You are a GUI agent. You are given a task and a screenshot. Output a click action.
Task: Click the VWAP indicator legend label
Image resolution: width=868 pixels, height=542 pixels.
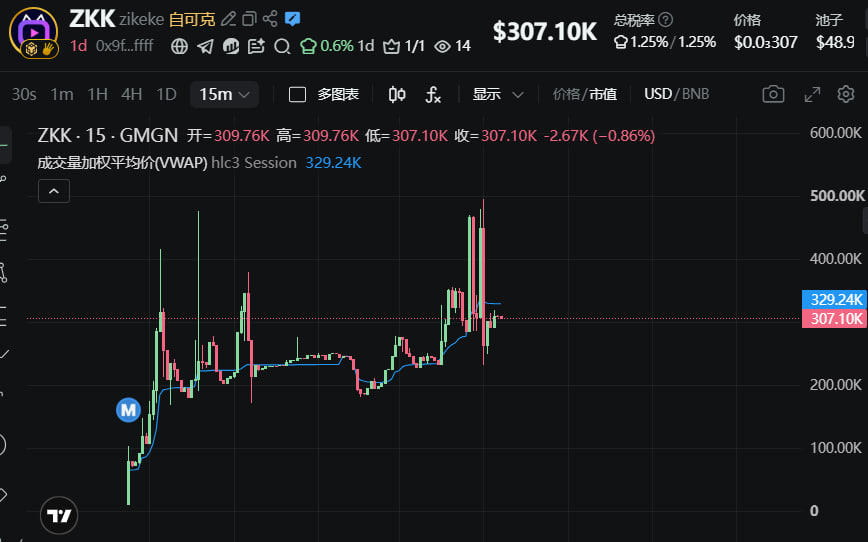[x=122, y=163]
